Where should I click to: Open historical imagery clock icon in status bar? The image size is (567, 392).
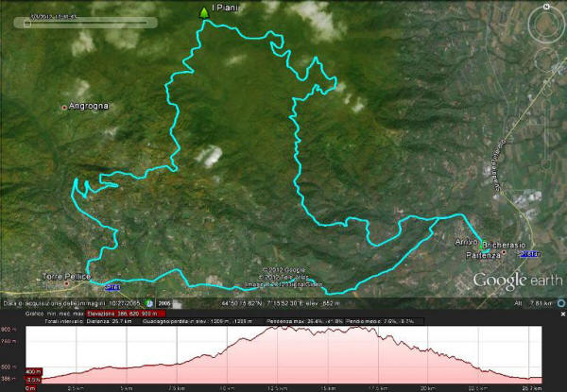(148, 303)
